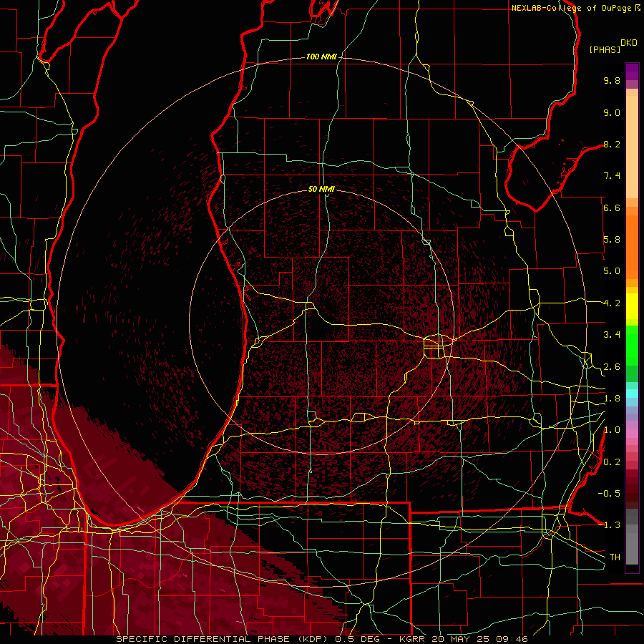
Task: Click the 5.8 legend value
Action: pyautogui.click(x=612, y=240)
